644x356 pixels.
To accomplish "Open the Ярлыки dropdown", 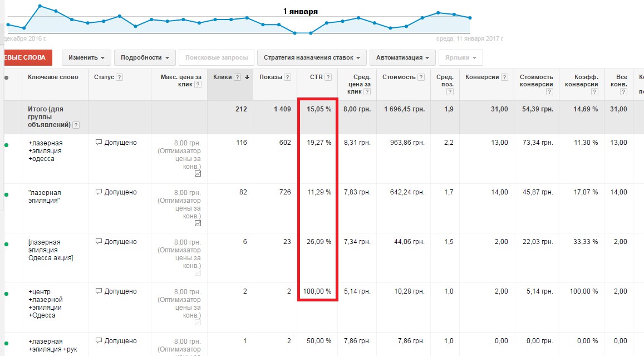I will 461,57.
